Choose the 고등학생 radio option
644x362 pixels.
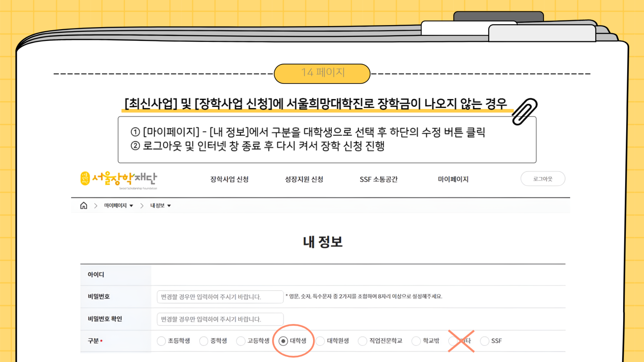241,341
